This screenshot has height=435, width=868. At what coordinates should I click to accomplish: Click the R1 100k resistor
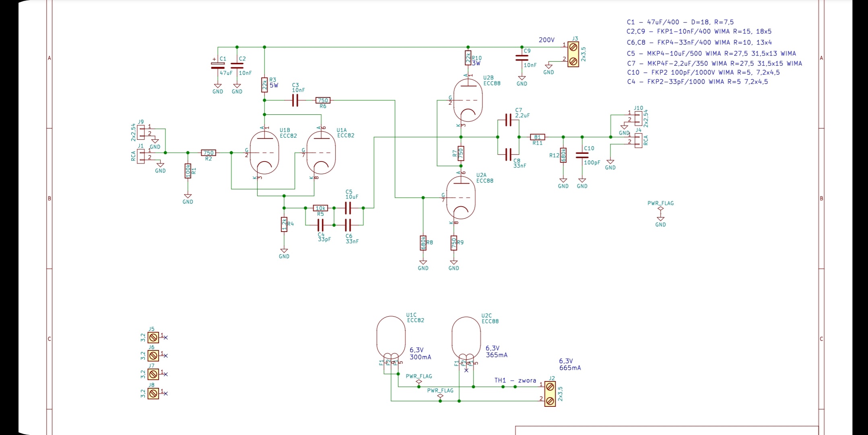[188, 171]
